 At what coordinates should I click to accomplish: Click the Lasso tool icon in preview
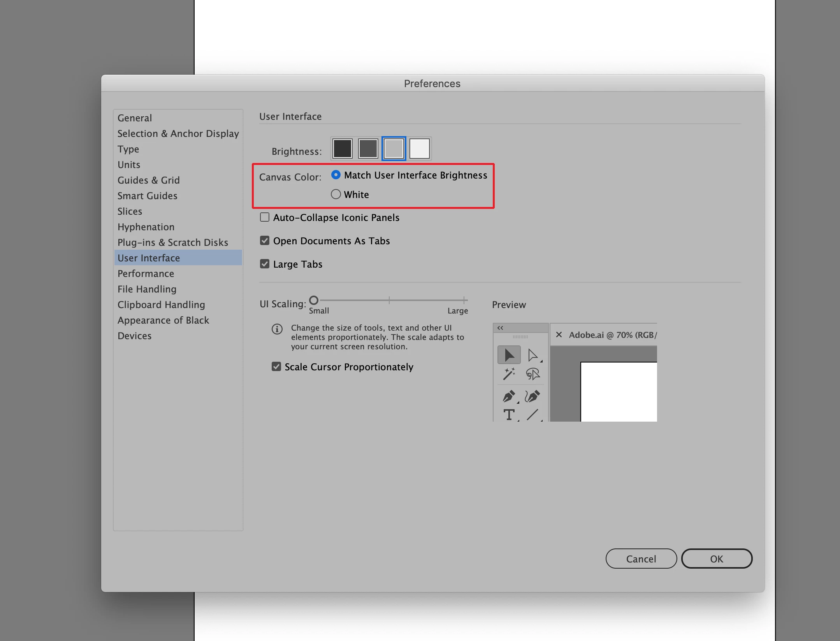pyautogui.click(x=532, y=374)
